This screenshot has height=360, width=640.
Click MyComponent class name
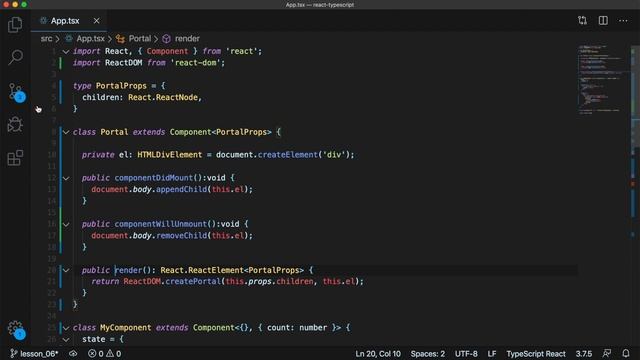125,328
